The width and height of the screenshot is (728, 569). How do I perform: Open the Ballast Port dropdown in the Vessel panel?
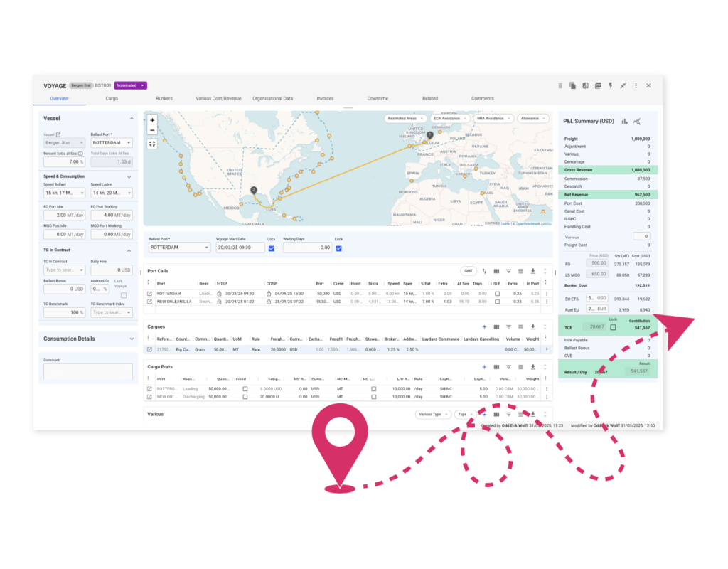point(112,142)
